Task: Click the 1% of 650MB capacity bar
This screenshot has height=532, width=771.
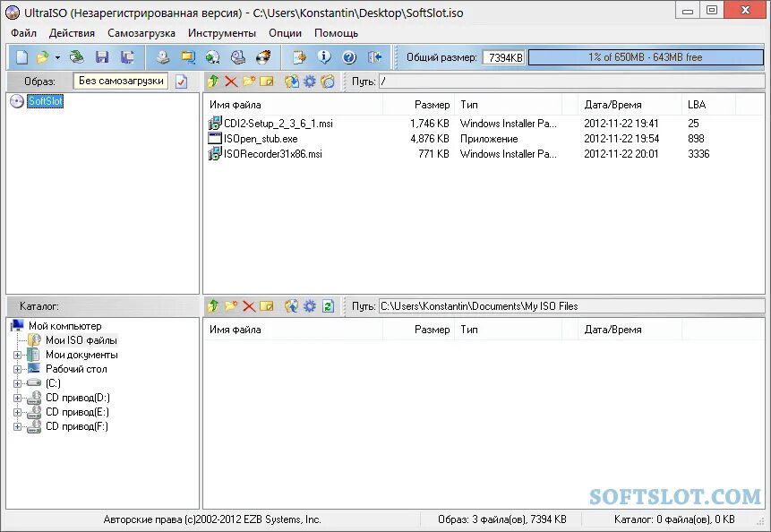Action: (646, 57)
